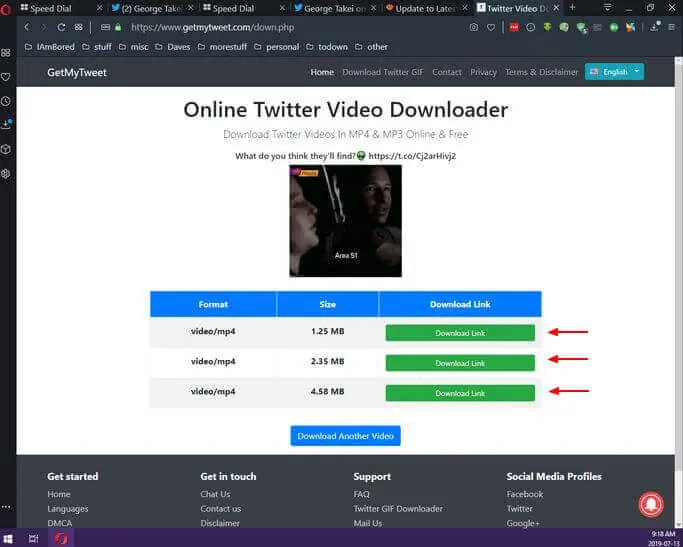Take a snapshot with camera icon
The width and height of the screenshot is (683, 547).
pyautogui.click(x=474, y=27)
